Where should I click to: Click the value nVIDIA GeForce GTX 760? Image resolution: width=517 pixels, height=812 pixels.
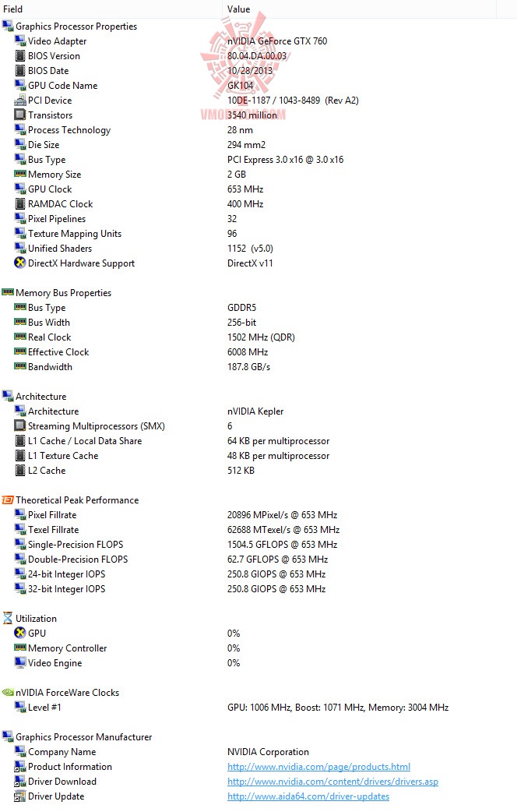277,41
